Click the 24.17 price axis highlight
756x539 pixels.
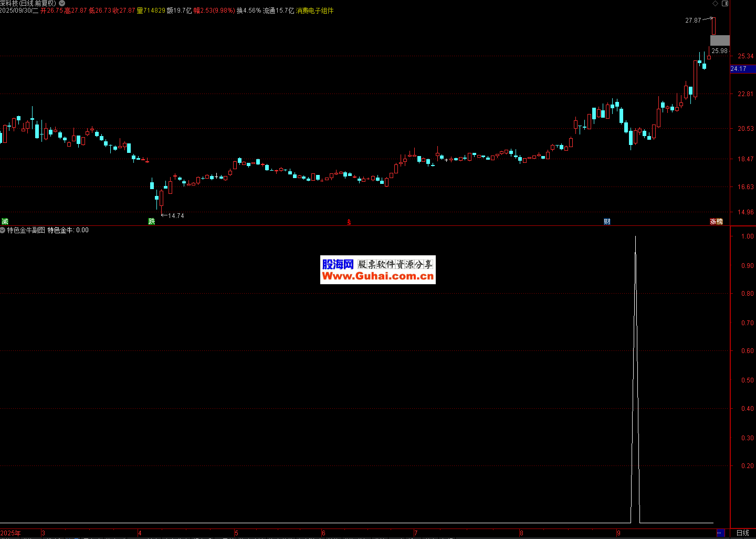pyautogui.click(x=739, y=69)
